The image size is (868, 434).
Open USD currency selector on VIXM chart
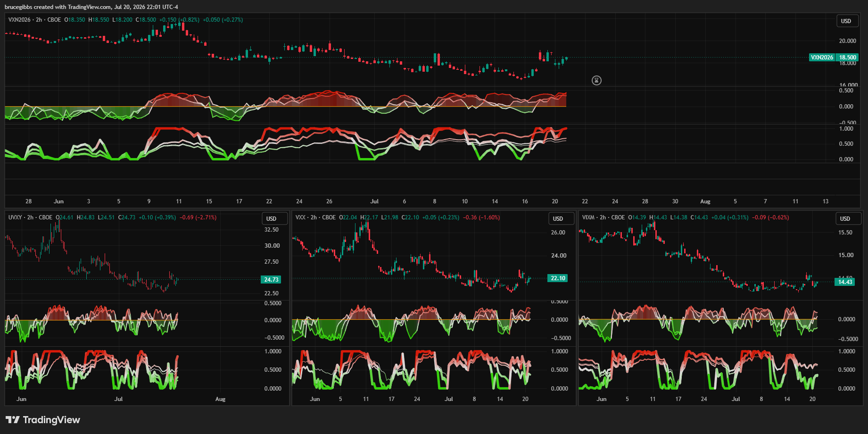click(x=845, y=219)
